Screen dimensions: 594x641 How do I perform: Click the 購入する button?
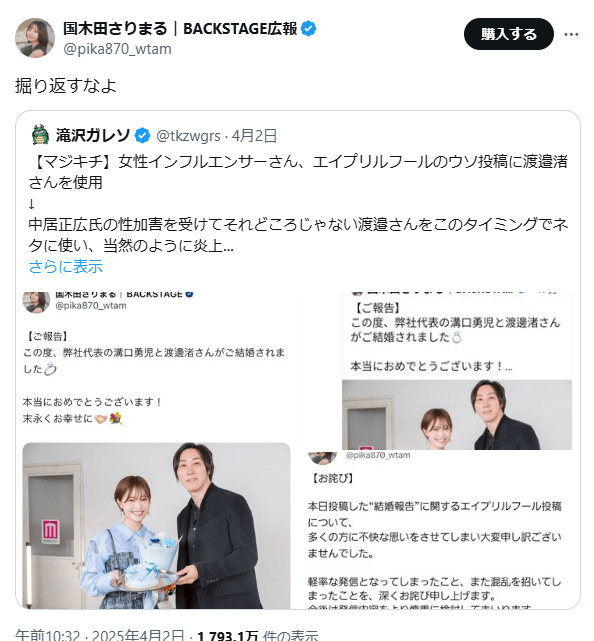coord(508,34)
